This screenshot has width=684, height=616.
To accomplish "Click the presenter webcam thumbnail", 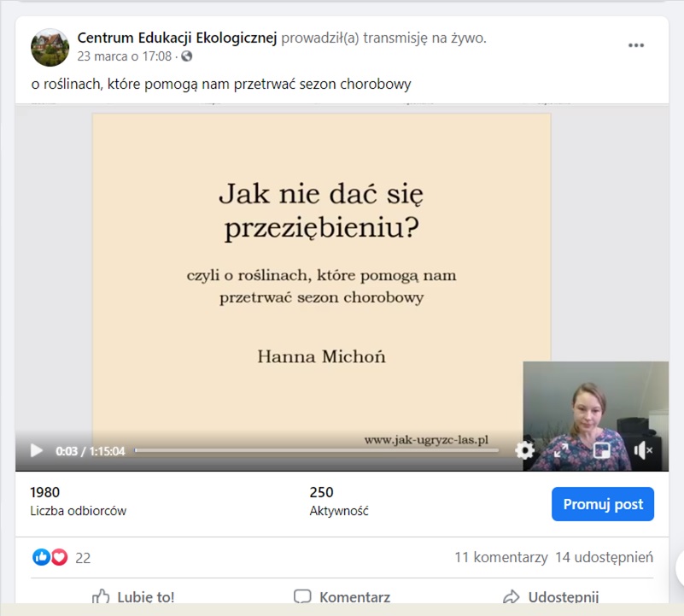I will tap(595, 415).
